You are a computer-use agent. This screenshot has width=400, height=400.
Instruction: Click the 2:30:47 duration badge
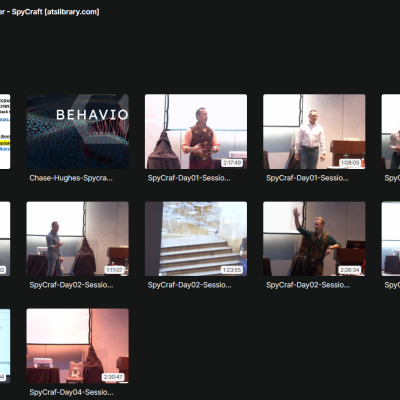coord(113,377)
